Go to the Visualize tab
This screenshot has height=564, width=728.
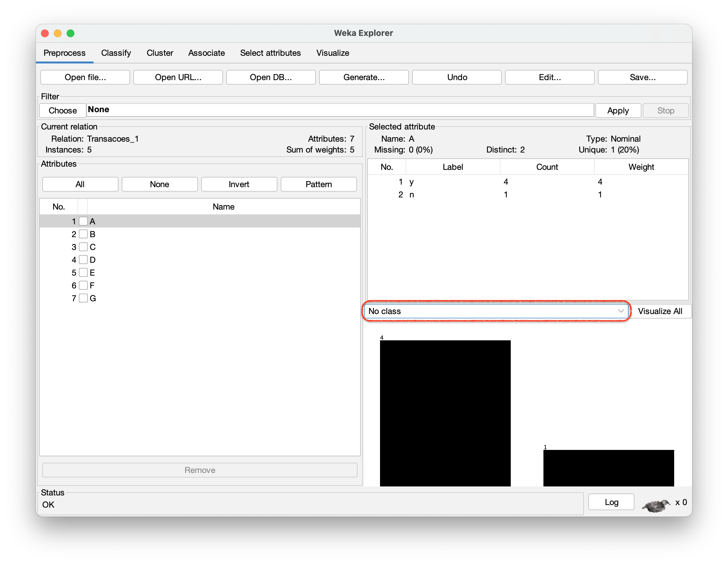click(x=332, y=53)
